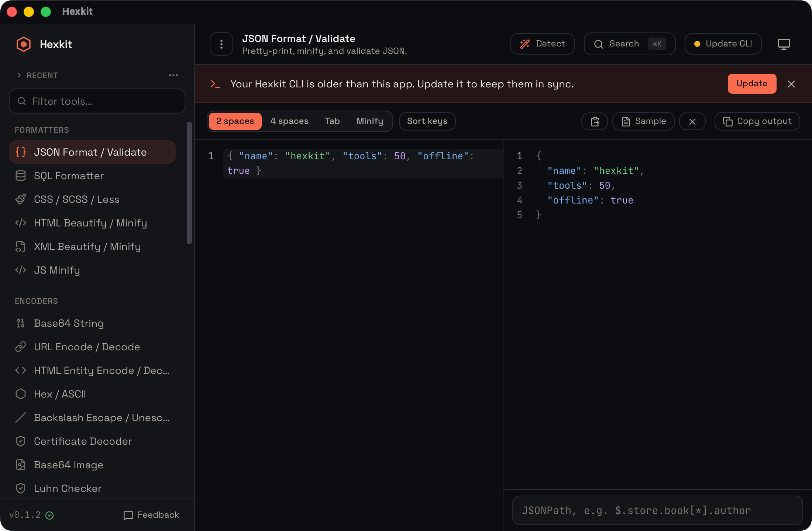The width and height of the screenshot is (812, 531).
Task: Open CSS / SCSS / Less tool
Action: [x=92, y=199]
